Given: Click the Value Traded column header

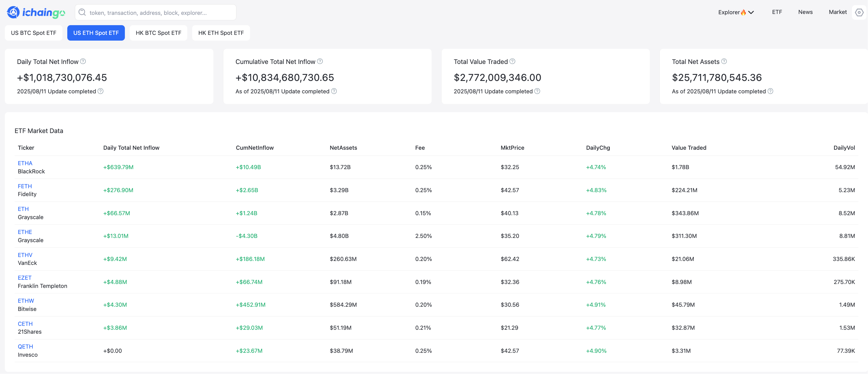Looking at the screenshot, I should tap(689, 148).
